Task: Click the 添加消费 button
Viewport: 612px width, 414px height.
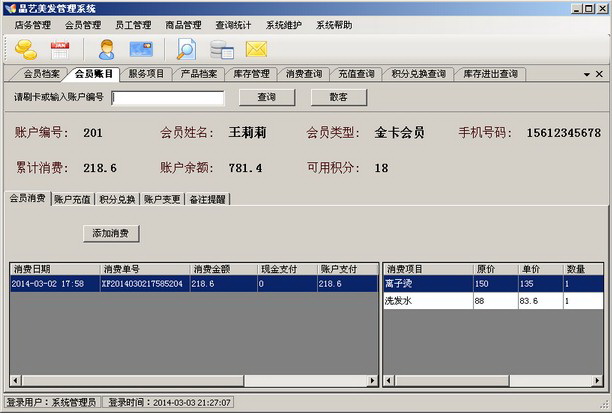Action: click(111, 233)
